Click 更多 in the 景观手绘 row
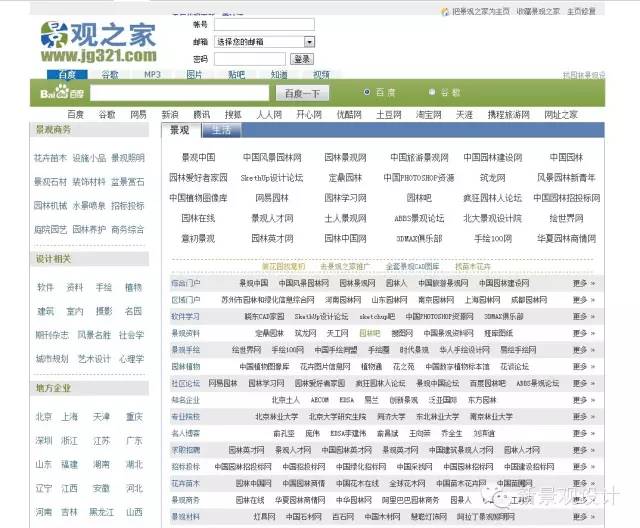Screen dimensions: 640x528 (584, 350)
